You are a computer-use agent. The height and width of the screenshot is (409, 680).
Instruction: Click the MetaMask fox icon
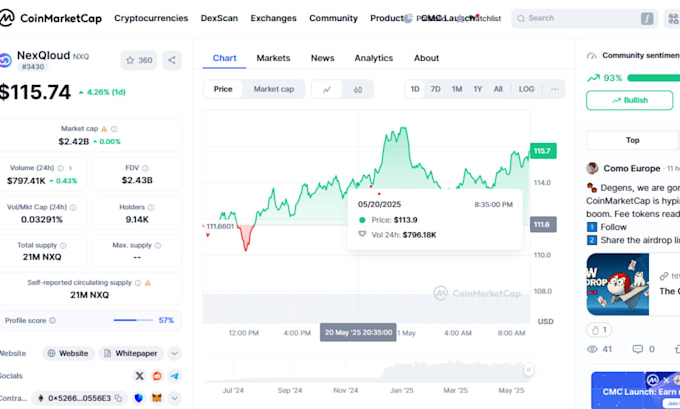coord(156,398)
